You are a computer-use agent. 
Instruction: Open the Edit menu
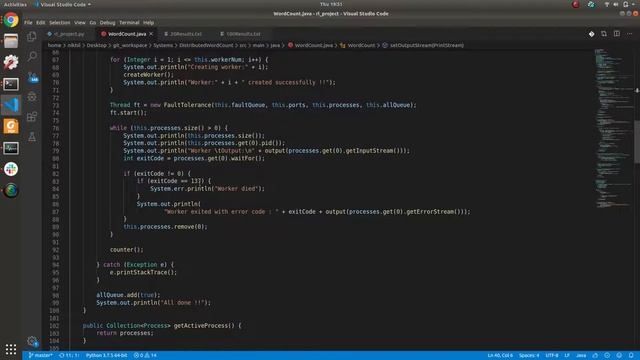click(x=40, y=23)
